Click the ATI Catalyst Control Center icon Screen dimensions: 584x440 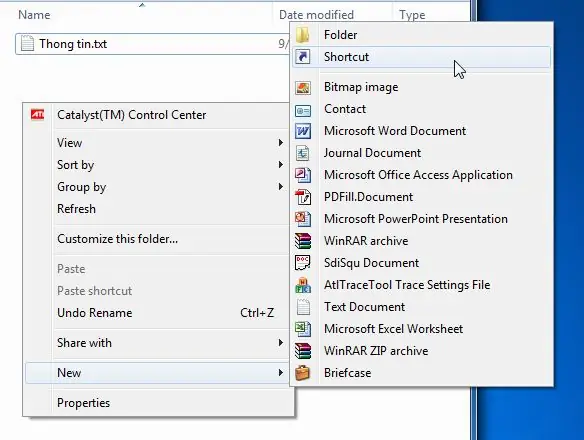point(37,115)
